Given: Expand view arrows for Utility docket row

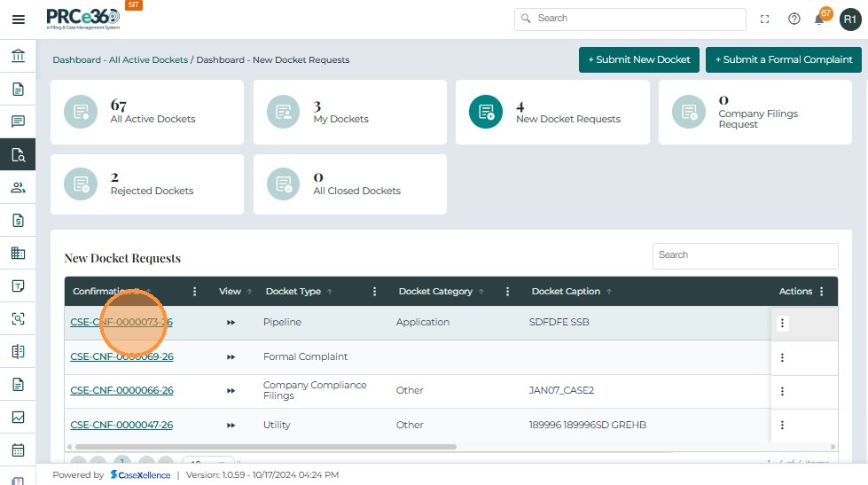Looking at the screenshot, I should click(x=231, y=426).
